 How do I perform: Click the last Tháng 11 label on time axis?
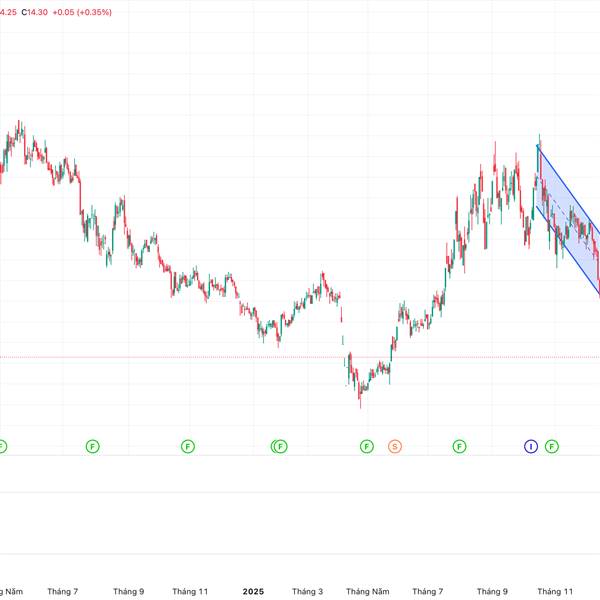[x=555, y=592]
